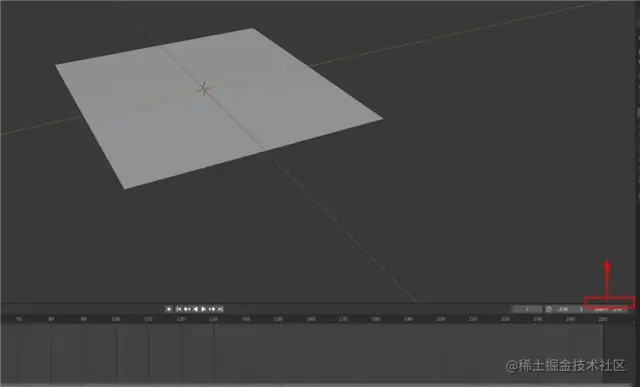Jump to the timeline start frame
Image resolution: width=640 pixels, height=387 pixels.
[x=179, y=309]
